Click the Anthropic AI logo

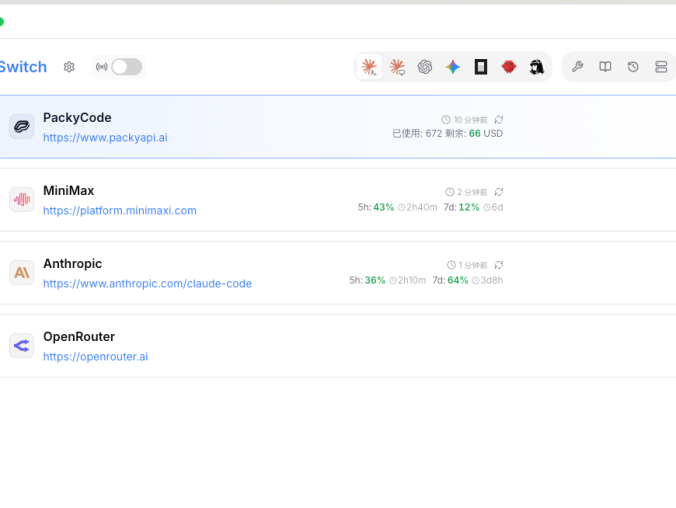[x=22, y=273]
